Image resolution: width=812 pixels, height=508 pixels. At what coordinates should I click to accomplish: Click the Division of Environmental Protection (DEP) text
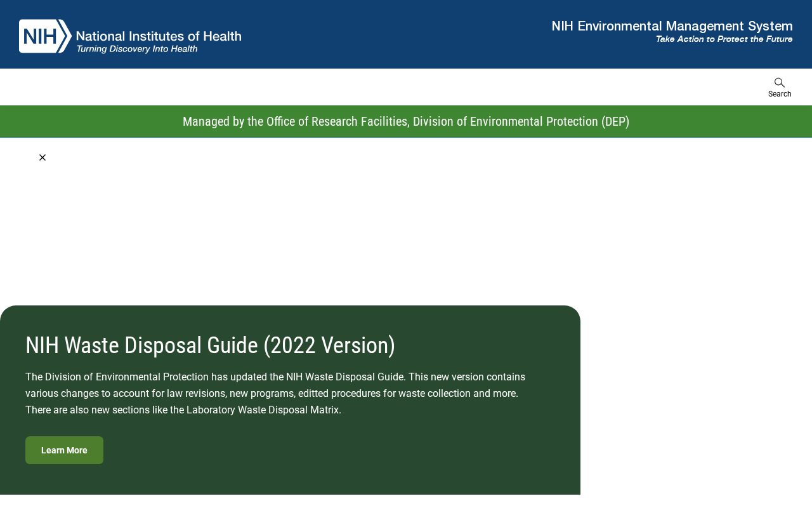click(x=521, y=121)
